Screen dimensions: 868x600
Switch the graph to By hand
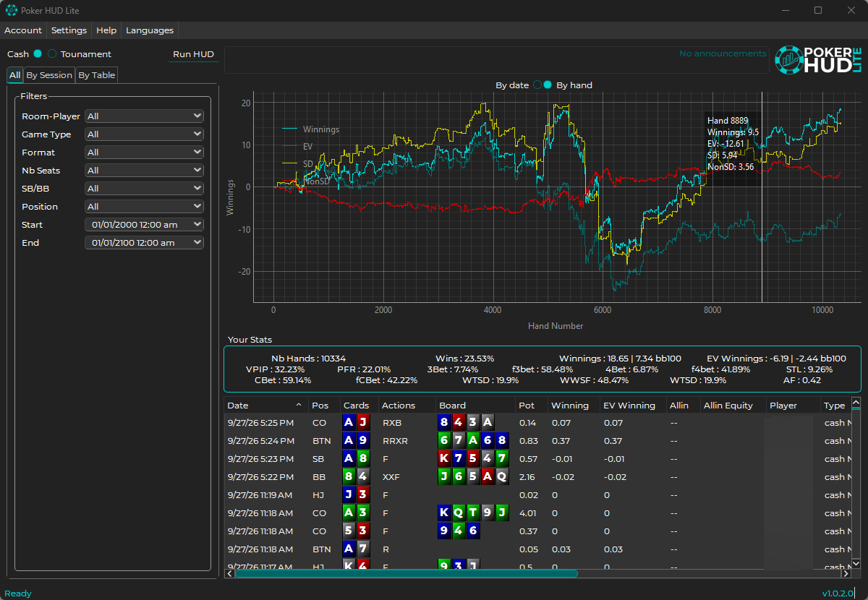(x=548, y=85)
